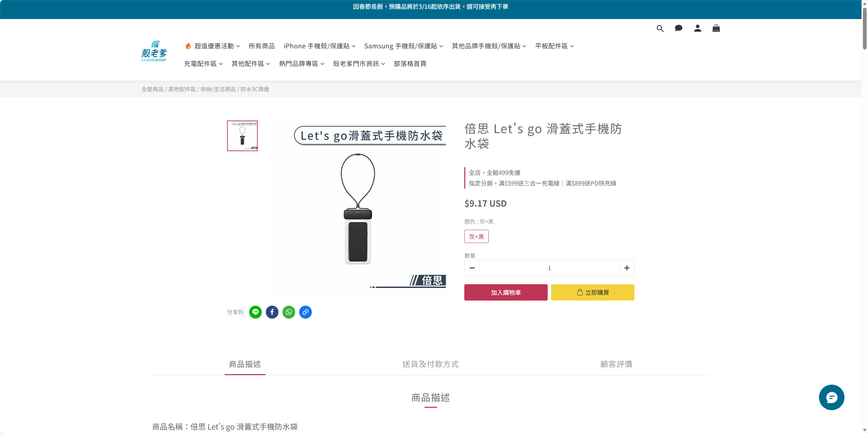Switch to the 送貨及付款方式 tab
The height and width of the screenshot is (434, 868).
(430, 364)
